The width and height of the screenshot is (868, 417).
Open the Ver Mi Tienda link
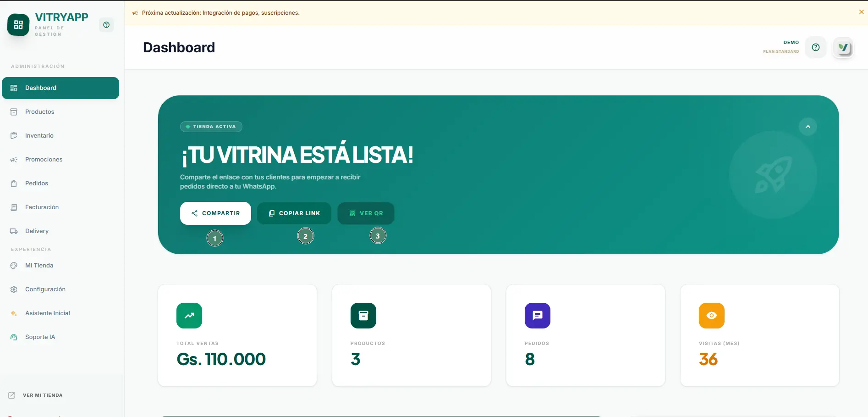pyautogui.click(x=36, y=395)
